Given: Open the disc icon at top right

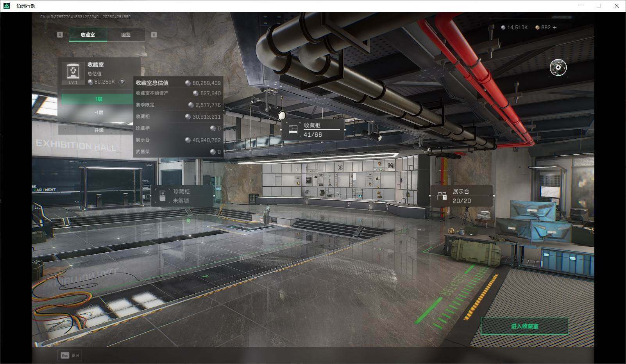Looking at the screenshot, I should tap(558, 68).
